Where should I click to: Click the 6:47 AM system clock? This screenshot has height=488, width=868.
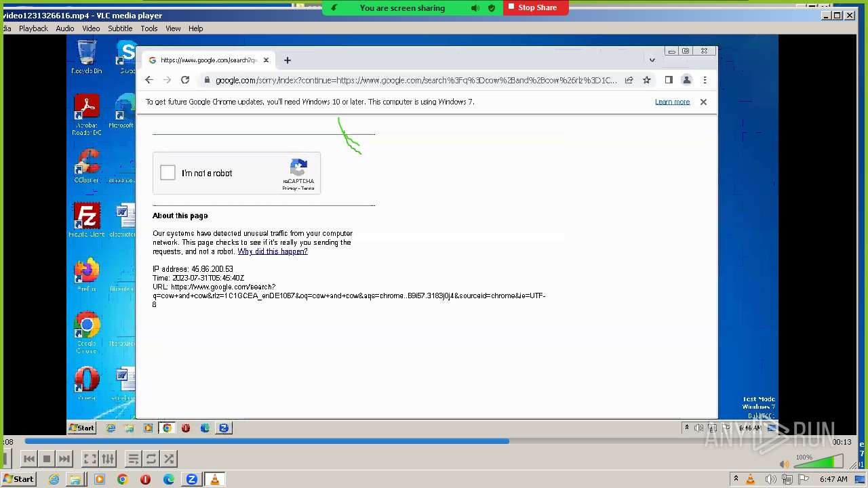point(833,479)
